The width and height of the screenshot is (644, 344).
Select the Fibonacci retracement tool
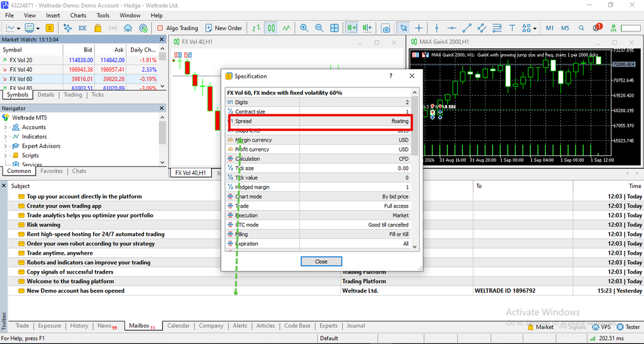pos(497,28)
